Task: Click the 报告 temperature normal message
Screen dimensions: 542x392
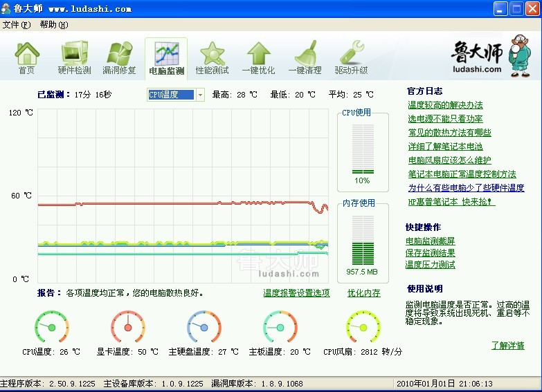Action: (120, 293)
